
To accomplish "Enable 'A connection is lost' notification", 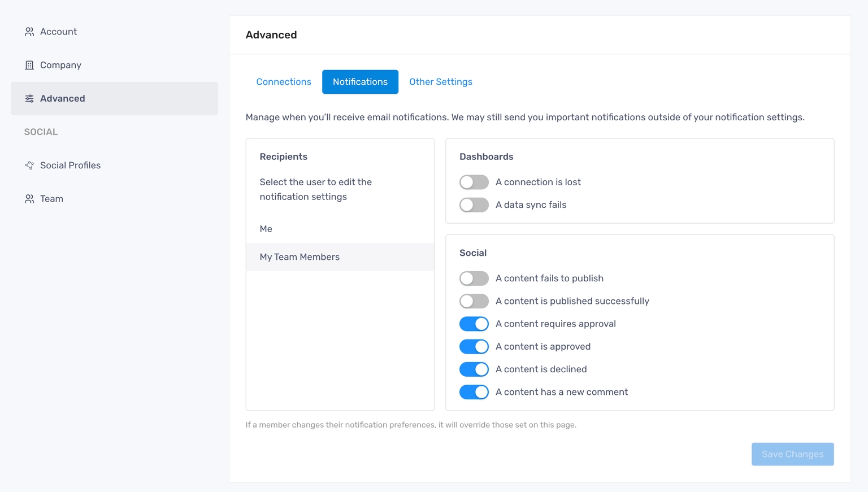I will (x=474, y=182).
